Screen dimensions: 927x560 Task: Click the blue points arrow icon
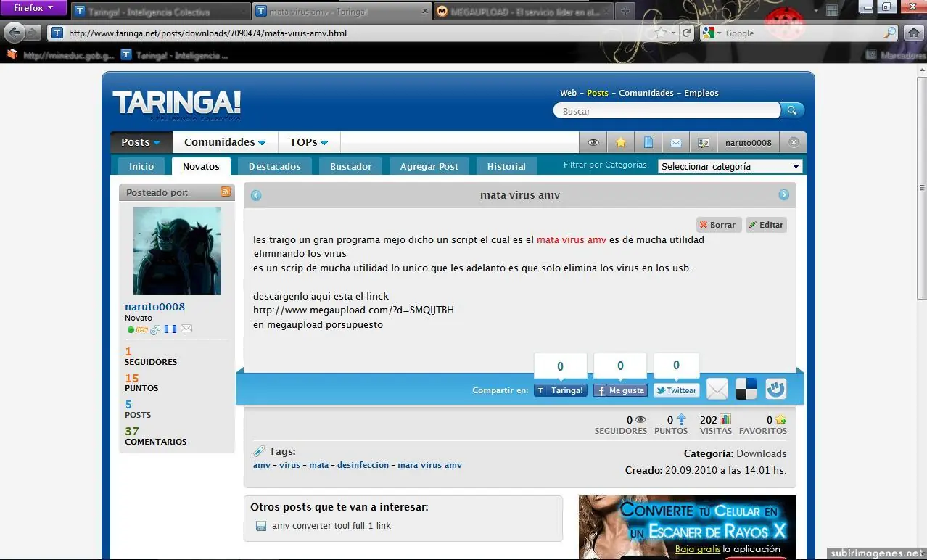click(x=681, y=419)
